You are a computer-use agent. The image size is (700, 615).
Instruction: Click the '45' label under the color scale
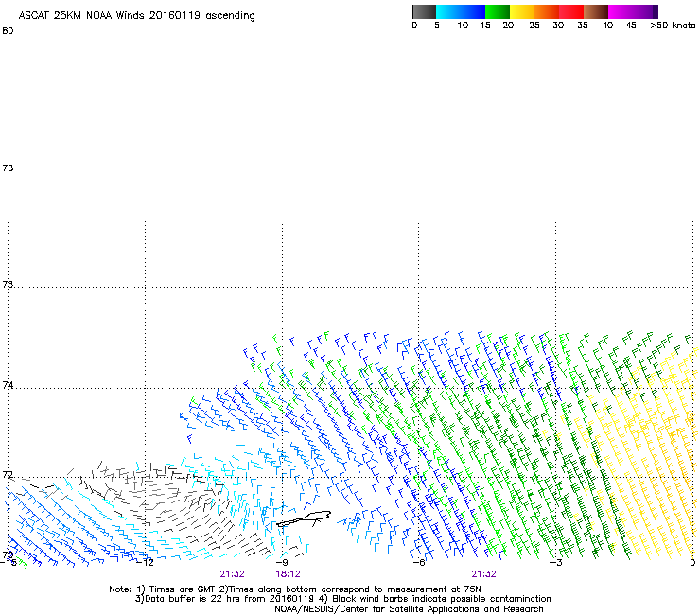tap(631, 26)
